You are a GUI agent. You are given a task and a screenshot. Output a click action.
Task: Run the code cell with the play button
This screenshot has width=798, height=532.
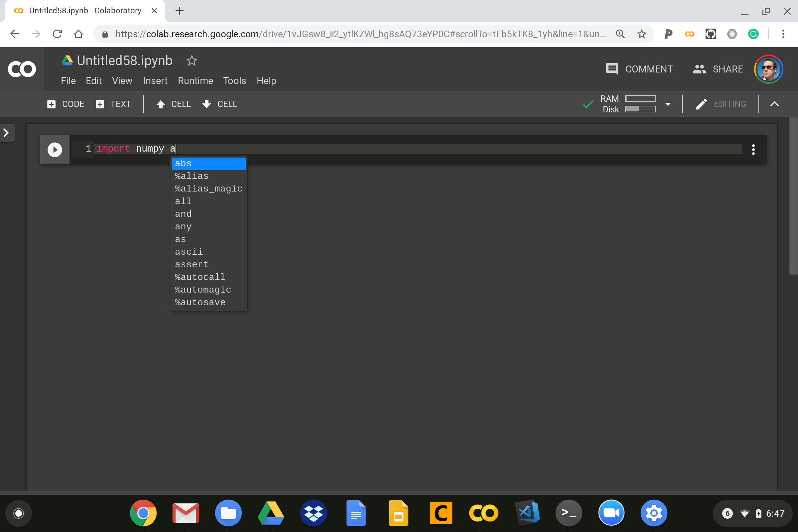click(x=54, y=149)
